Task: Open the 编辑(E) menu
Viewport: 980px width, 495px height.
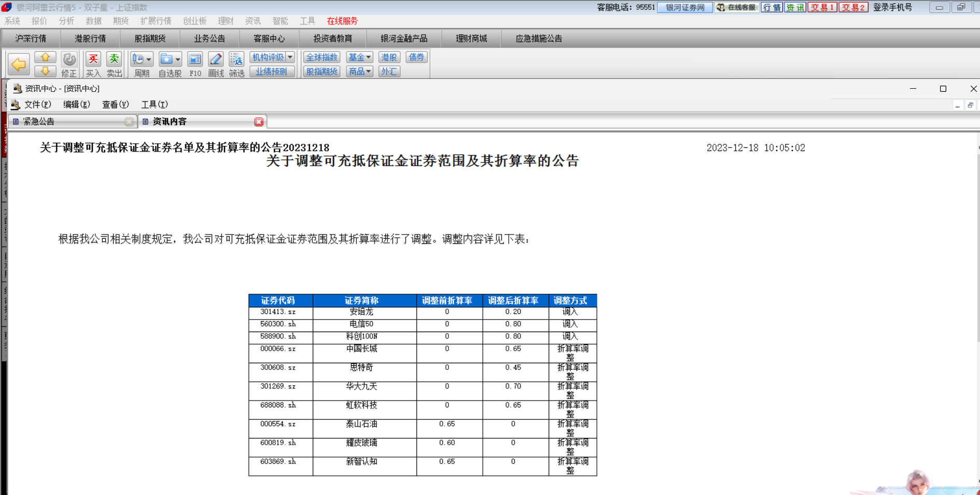Action: (77, 105)
